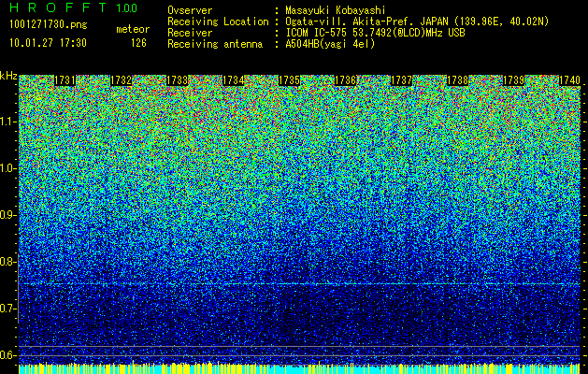Click the 1740 time marker
The height and width of the screenshot is (374, 588).
569,80
